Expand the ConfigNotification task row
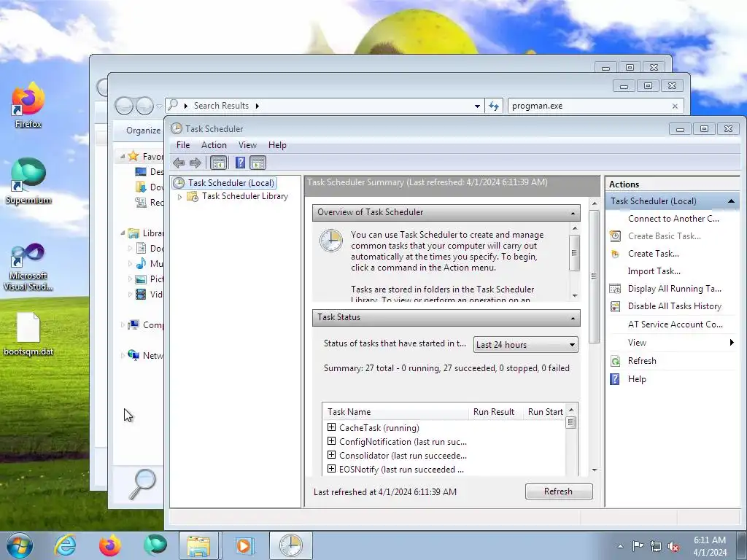This screenshot has width=747, height=560. [x=332, y=441]
